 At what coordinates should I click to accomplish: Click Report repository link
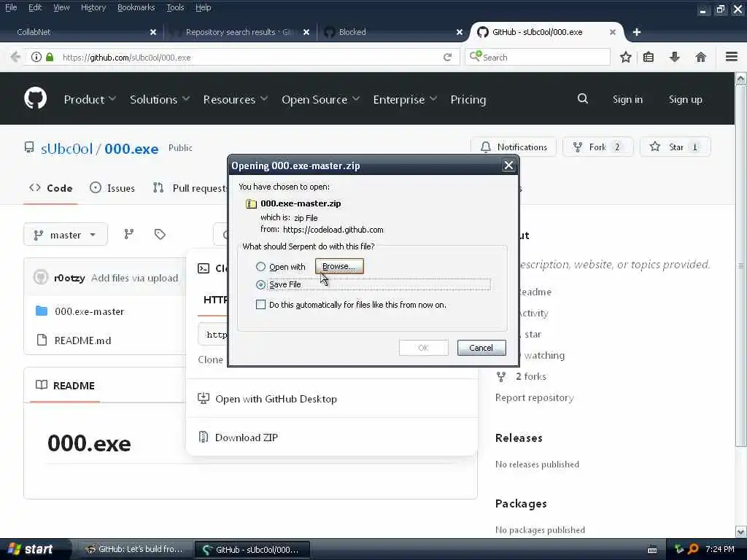tap(535, 397)
